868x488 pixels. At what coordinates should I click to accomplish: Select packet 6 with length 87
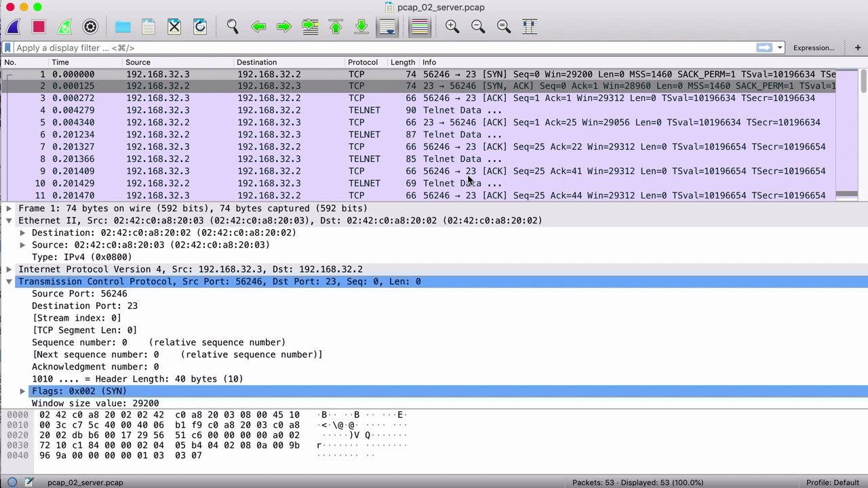419,135
